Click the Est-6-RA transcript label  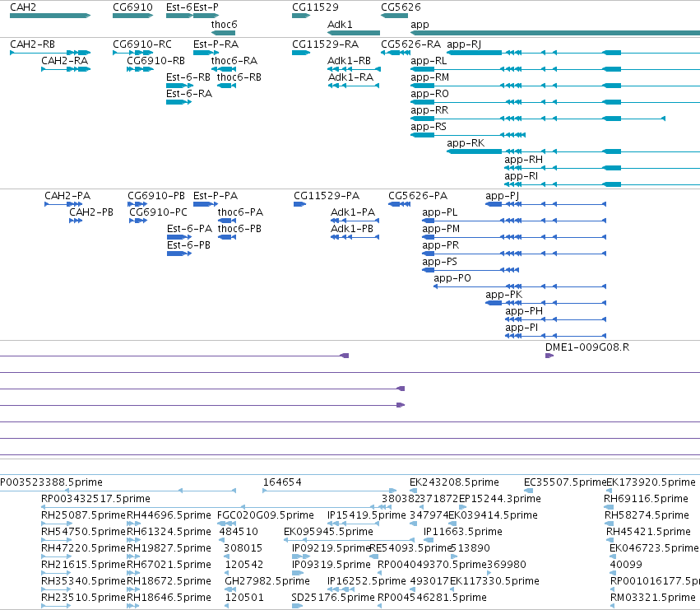(189, 94)
